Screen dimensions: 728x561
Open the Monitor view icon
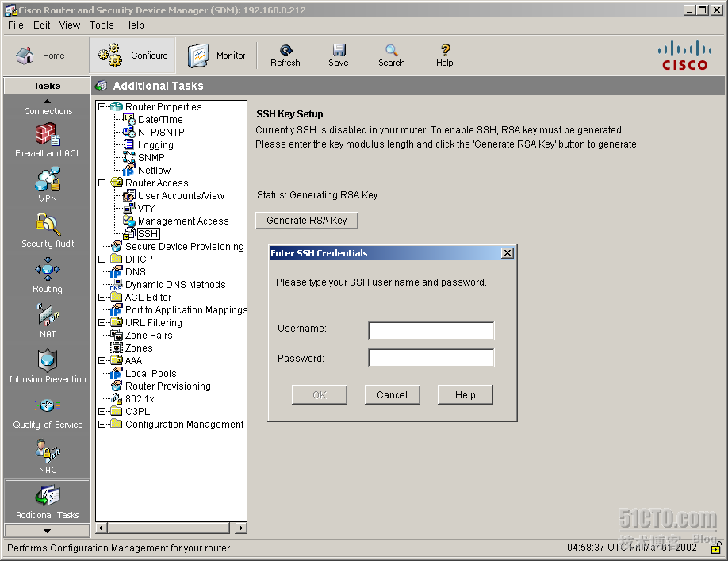click(x=198, y=56)
